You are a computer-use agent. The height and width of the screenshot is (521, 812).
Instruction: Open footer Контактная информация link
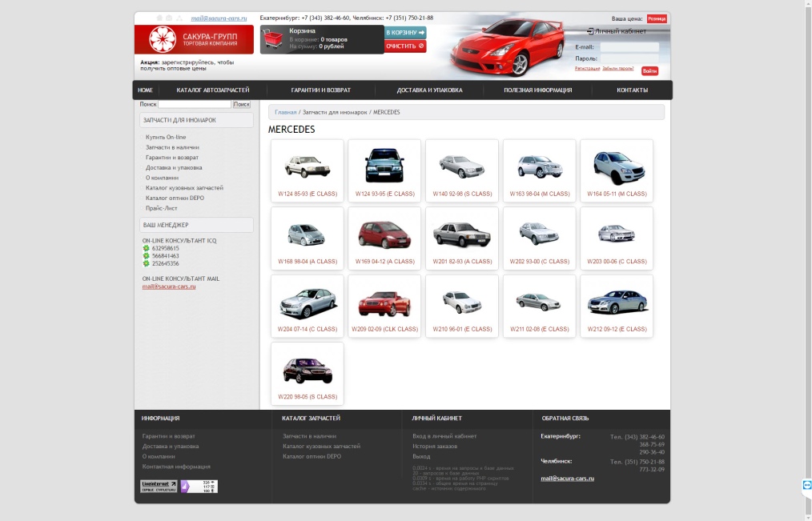[x=176, y=467]
